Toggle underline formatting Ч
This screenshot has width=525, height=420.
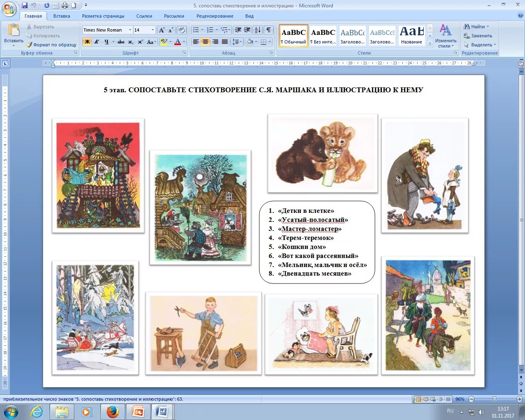(106, 42)
